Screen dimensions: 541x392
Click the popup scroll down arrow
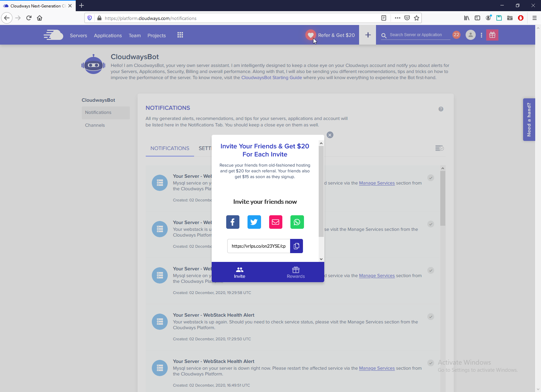click(x=321, y=259)
